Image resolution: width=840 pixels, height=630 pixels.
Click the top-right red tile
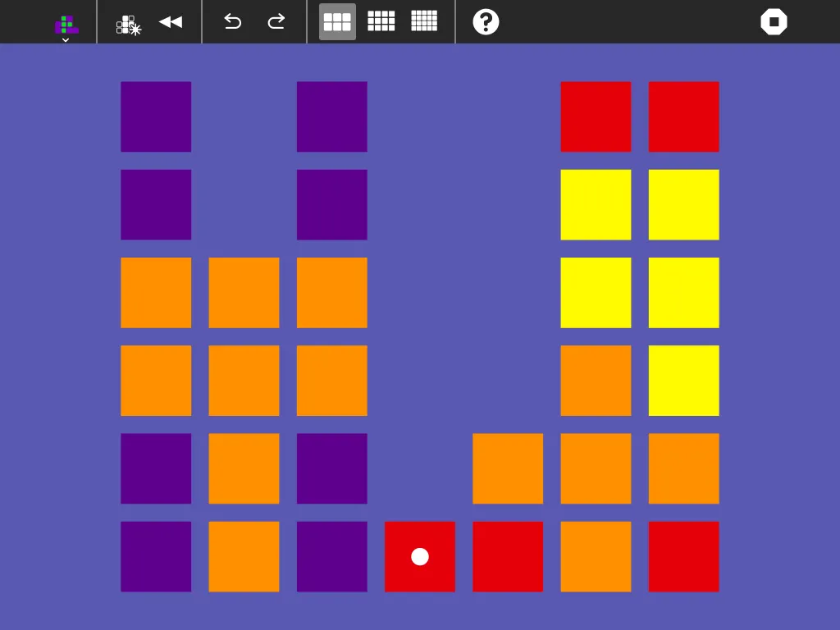pyautogui.click(x=684, y=116)
